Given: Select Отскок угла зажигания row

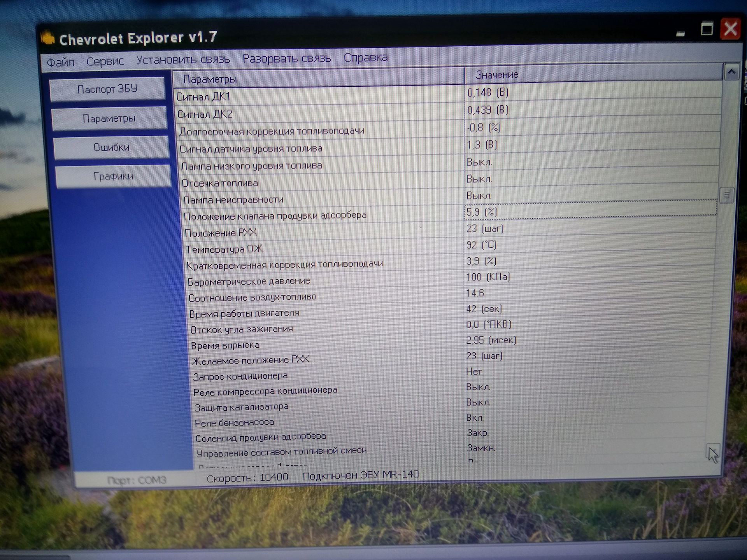Looking at the screenshot, I should pos(451,327).
